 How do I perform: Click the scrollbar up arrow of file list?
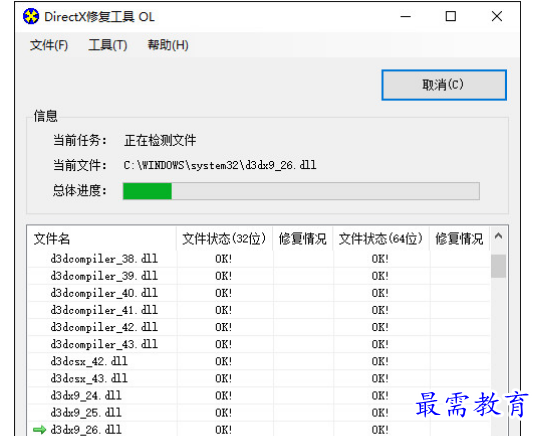pos(498,236)
